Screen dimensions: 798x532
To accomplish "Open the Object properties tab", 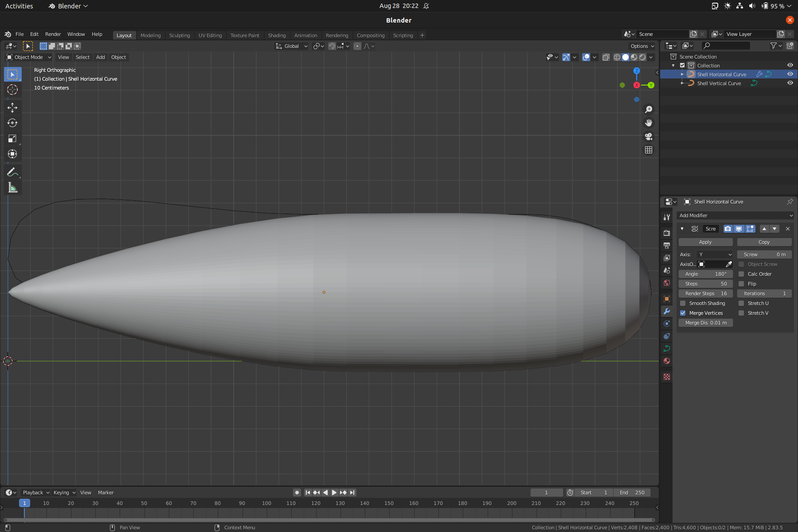I will (667, 299).
